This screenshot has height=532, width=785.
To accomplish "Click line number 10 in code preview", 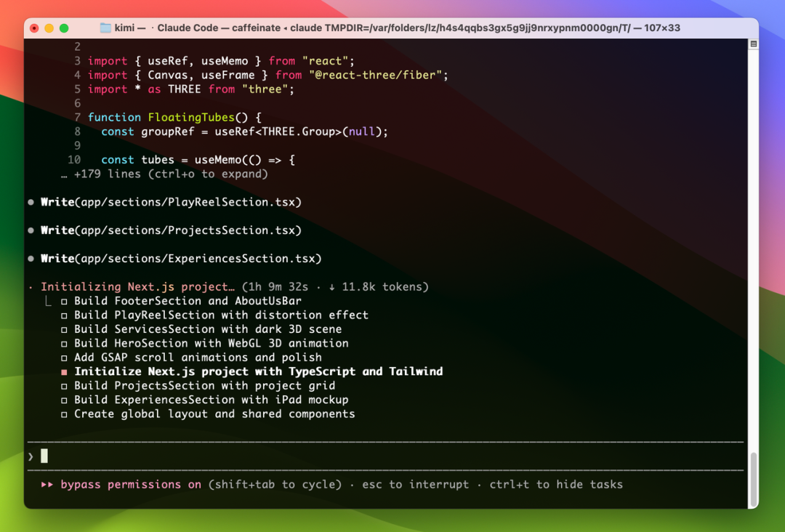I will [74, 160].
